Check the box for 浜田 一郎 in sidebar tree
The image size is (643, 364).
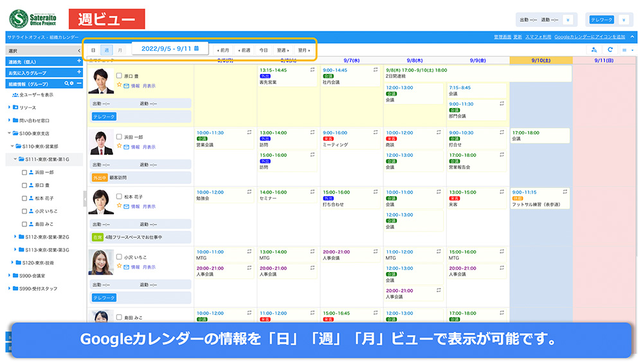24,172
